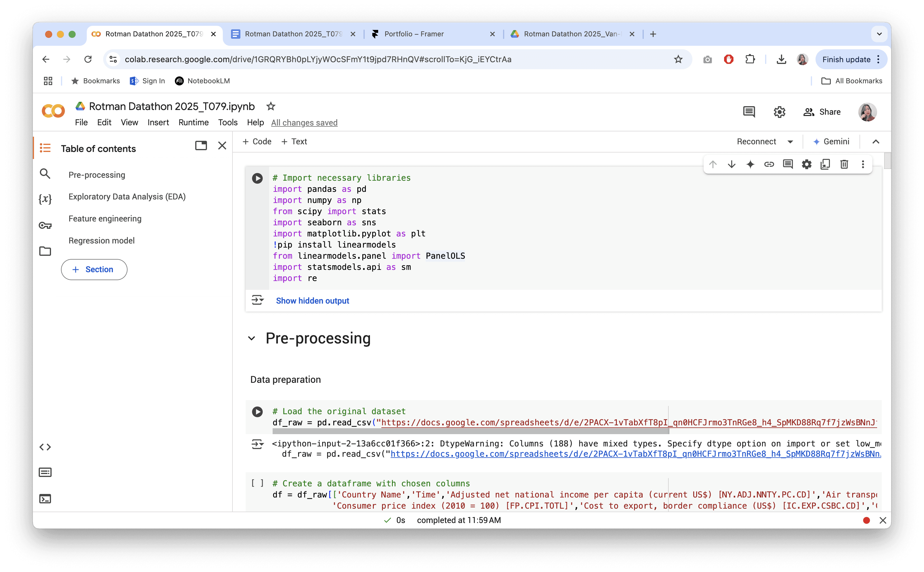
Task: Add a new Section in table of contents
Action: click(x=94, y=269)
